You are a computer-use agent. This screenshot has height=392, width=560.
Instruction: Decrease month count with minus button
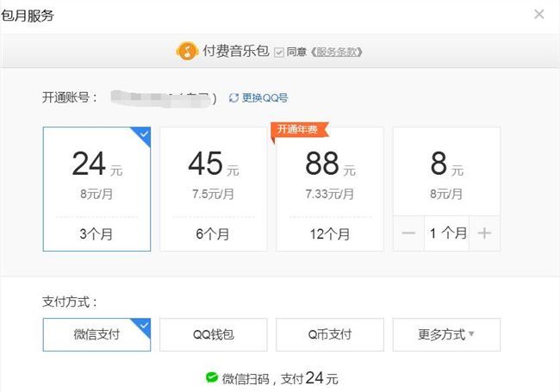click(x=408, y=233)
